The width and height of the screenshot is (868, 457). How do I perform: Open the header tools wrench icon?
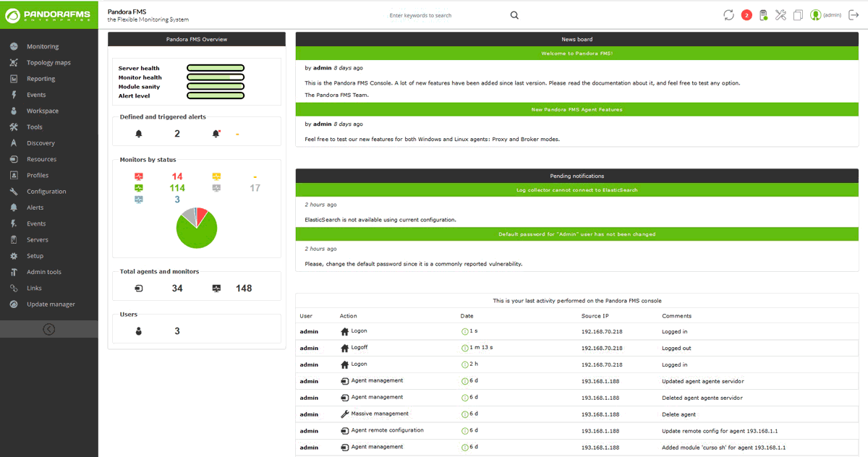[780, 15]
